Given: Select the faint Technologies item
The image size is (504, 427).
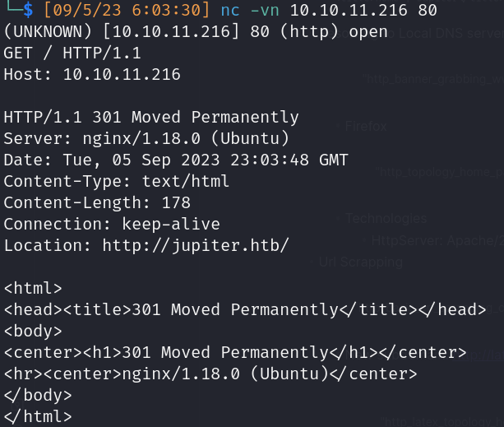Looking at the screenshot, I should point(386,219).
